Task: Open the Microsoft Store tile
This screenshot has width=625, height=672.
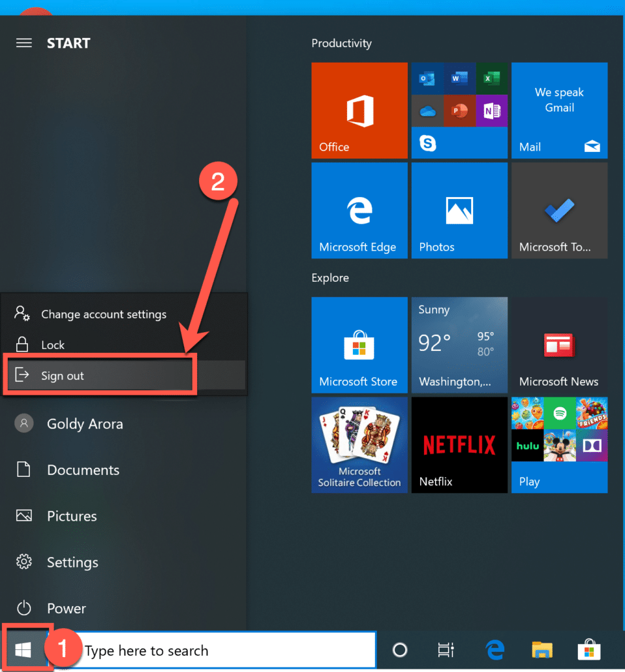Action: click(x=359, y=345)
